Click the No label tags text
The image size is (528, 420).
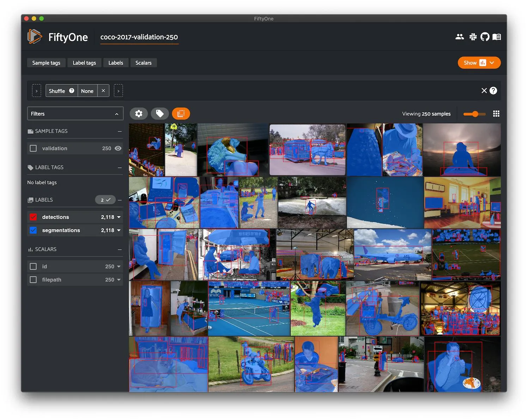(42, 182)
